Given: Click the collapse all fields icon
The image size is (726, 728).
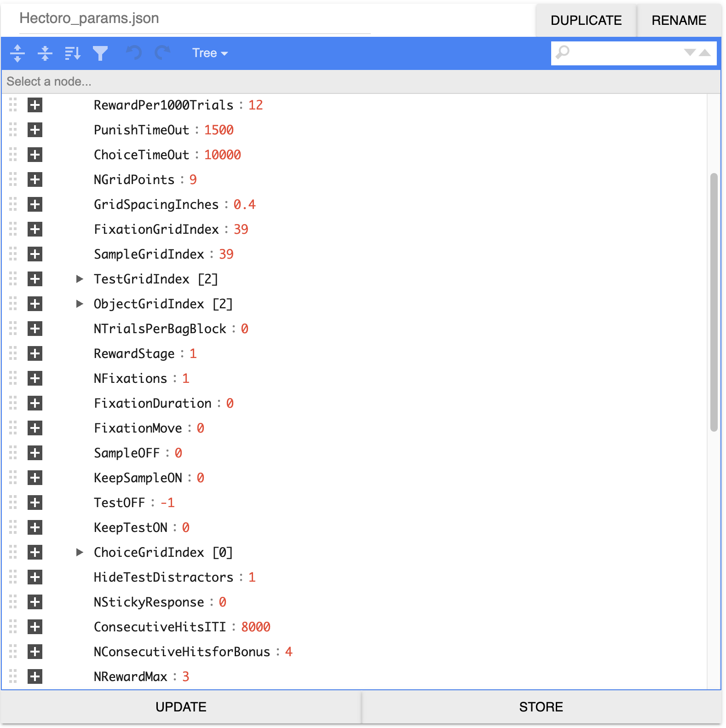Looking at the screenshot, I should coord(45,53).
